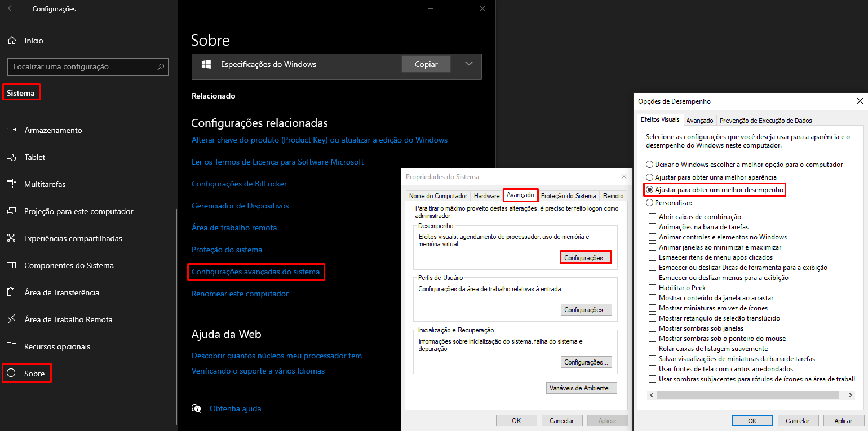Open the Gerenciador de Dispositivos link
Screen dimensions: 868x431
point(240,206)
